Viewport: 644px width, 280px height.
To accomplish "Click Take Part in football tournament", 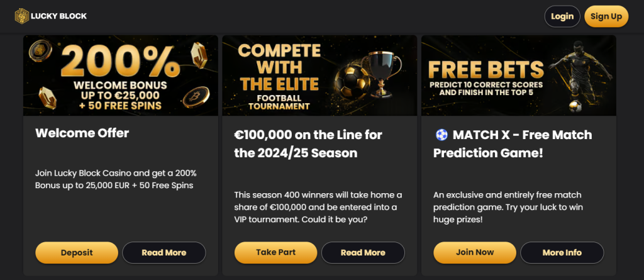I will click(x=275, y=252).
